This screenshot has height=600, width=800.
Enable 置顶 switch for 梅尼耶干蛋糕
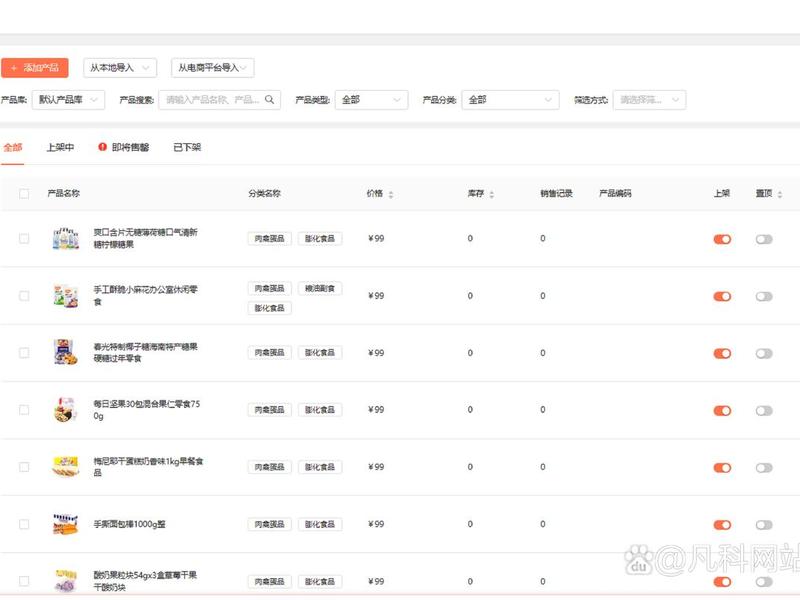click(x=764, y=468)
